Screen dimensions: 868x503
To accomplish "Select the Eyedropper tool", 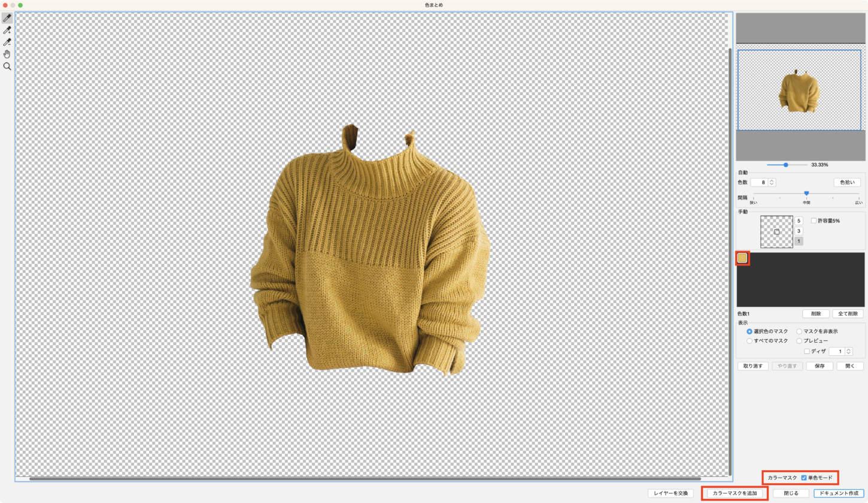I will 7,18.
